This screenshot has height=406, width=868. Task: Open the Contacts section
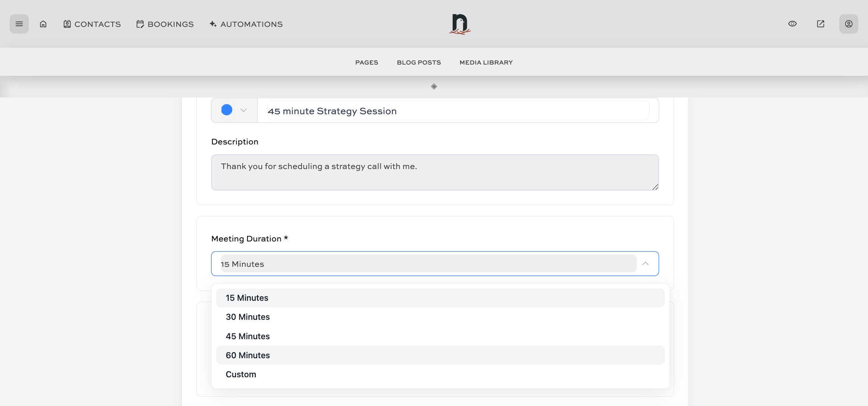coord(92,24)
